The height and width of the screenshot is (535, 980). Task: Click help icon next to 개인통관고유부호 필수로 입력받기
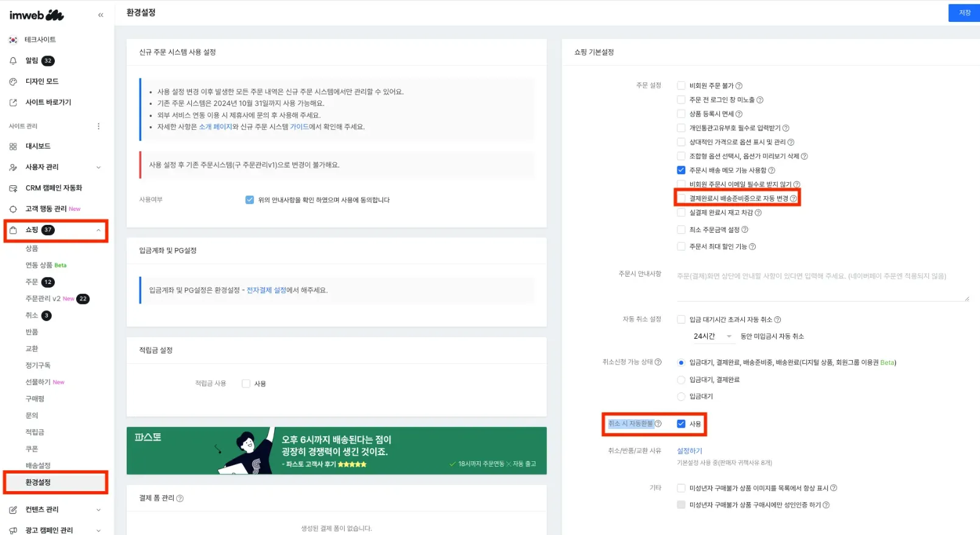coord(786,128)
